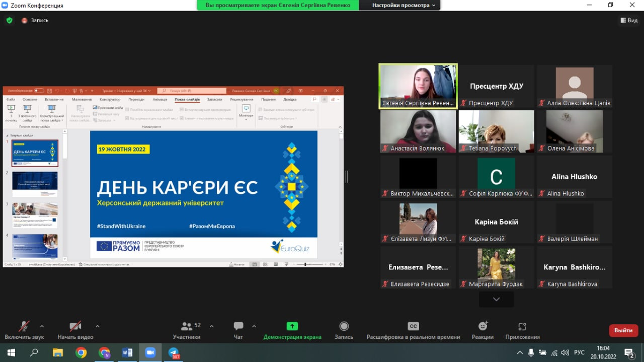Image resolution: width=644 pixels, height=362 pixels.
Task: Open the Реакции reactions menu
Action: coord(482,330)
